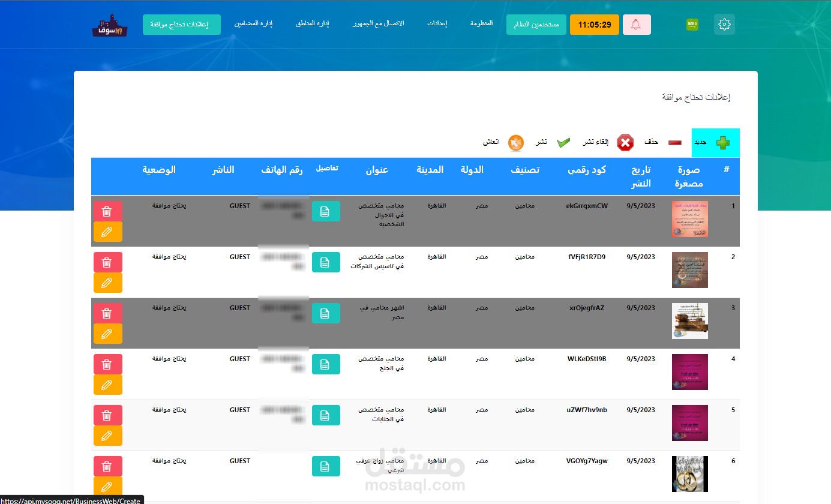
Task: Open the notifications bell in the header
Action: pos(637,25)
